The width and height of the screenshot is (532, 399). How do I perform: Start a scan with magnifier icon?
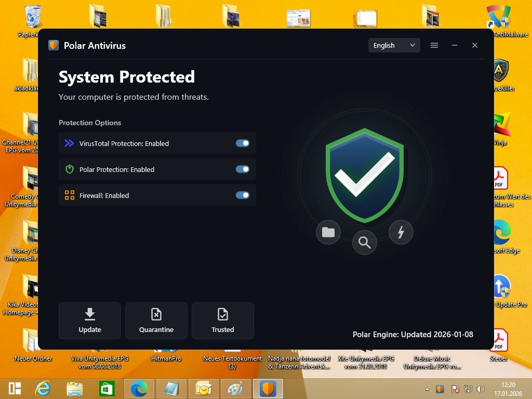(x=364, y=242)
